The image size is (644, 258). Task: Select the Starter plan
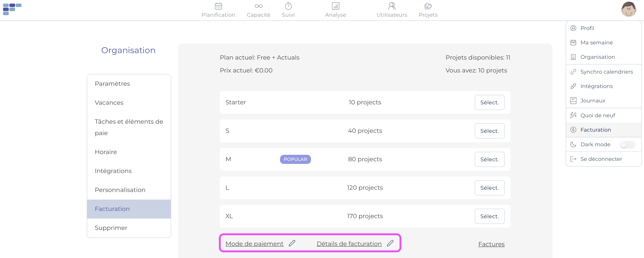pyautogui.click(x=490, y=102)
